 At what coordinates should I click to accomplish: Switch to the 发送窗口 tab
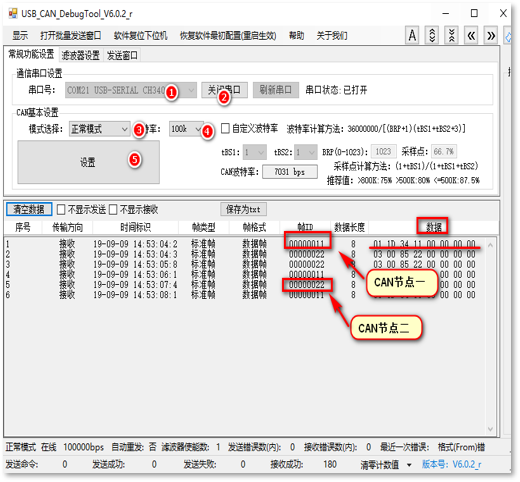[122, 55]
